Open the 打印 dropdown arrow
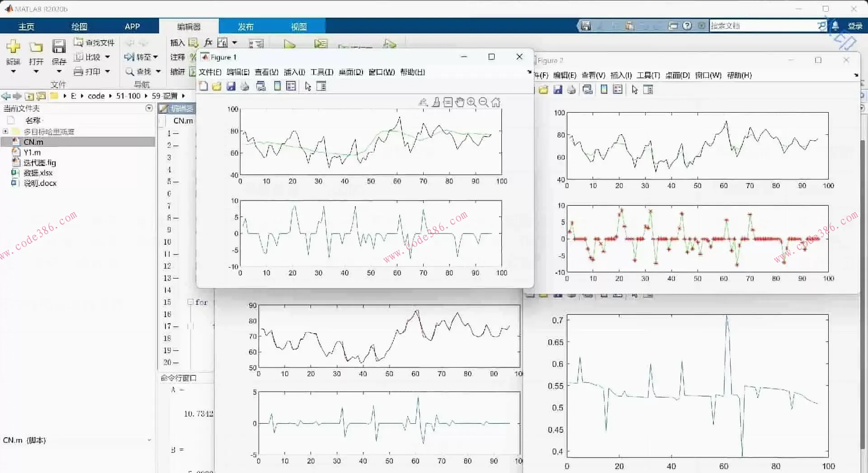 tap(108, 71)
